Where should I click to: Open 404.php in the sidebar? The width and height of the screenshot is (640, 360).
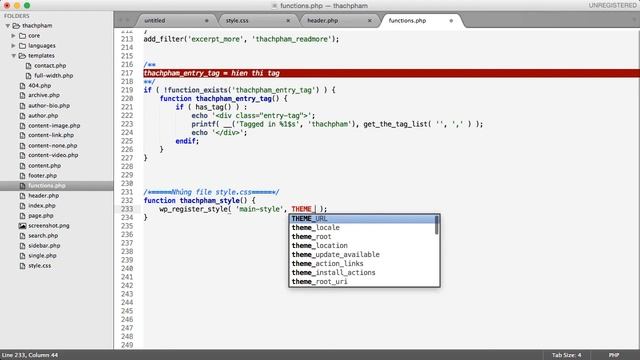40,86
